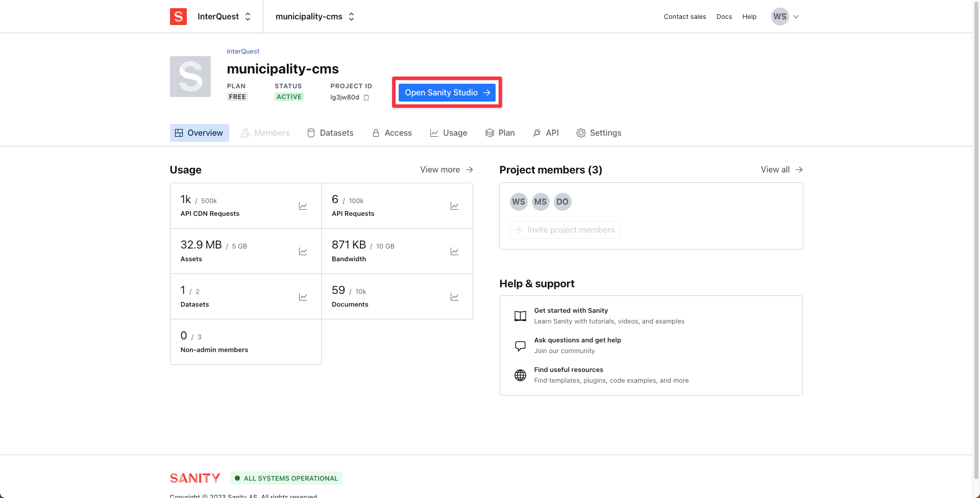Go to the API tab
980x498 pixels.
click(x=546, y=133)
